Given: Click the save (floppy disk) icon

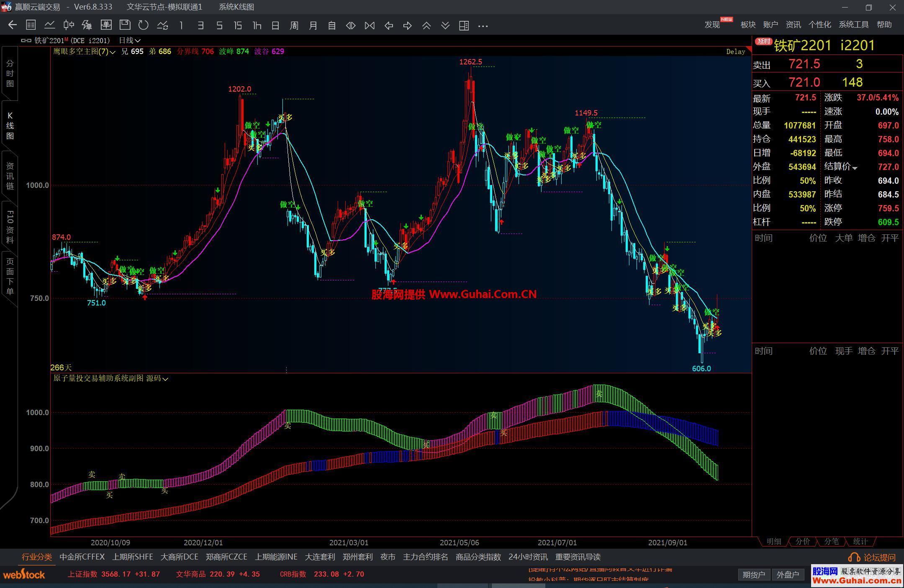Looking at the screenshot, I should point(125,25).
